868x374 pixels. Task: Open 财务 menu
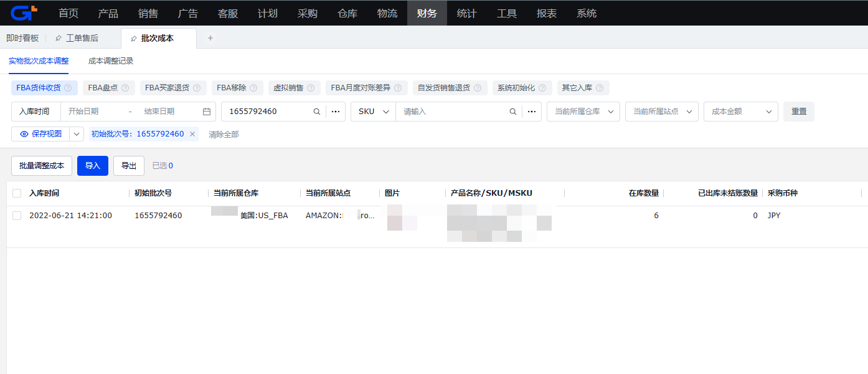point(427,13)
